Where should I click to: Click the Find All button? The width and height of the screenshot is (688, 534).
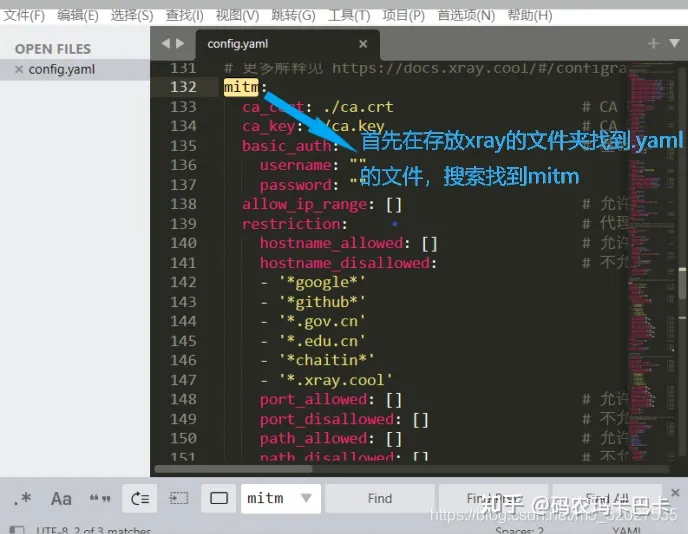[607, 498]
